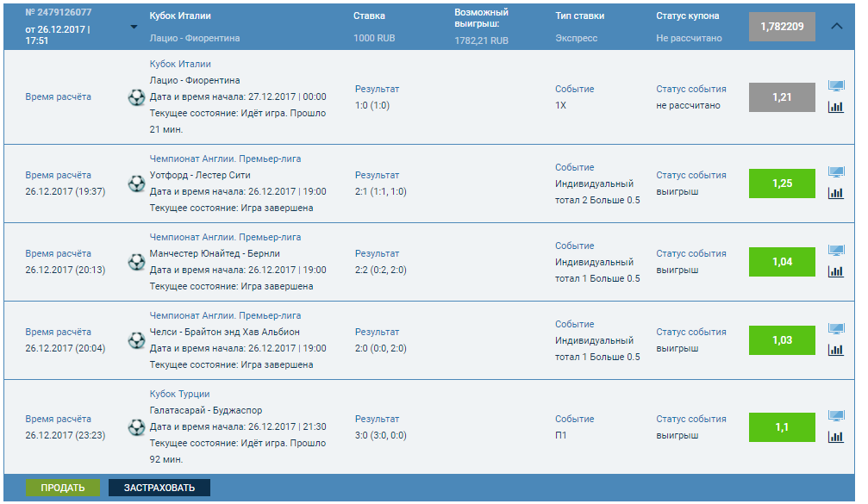Open statistics chart icon for Уотфорд - Лестер Сити
Viewport: 868px width, 504px height.
pyautogui.click(x=836, y=193)
